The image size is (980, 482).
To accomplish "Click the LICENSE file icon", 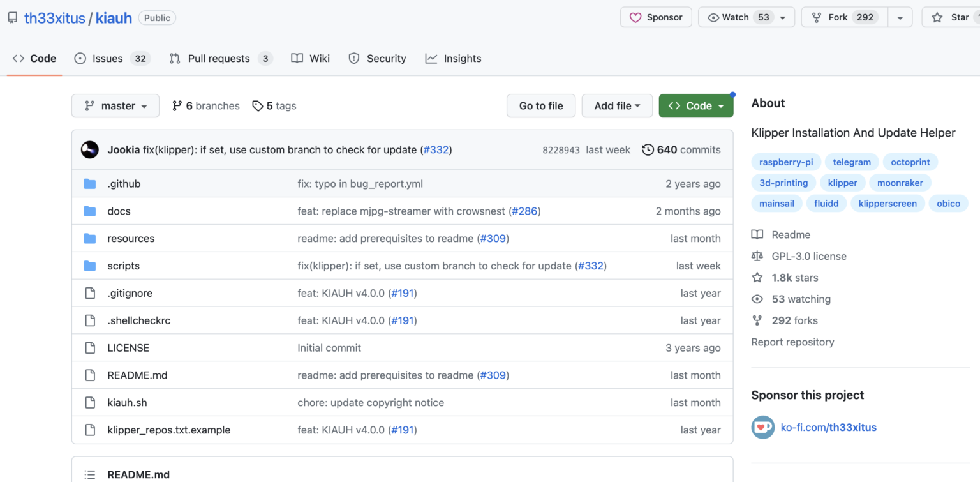I will [90, 348].
